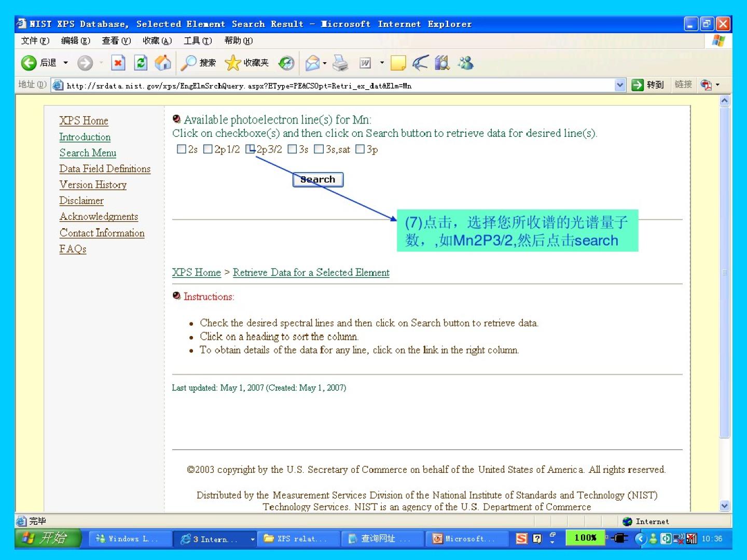Click the Stop loading icon
Screen dimensions: 747x560
118,63
